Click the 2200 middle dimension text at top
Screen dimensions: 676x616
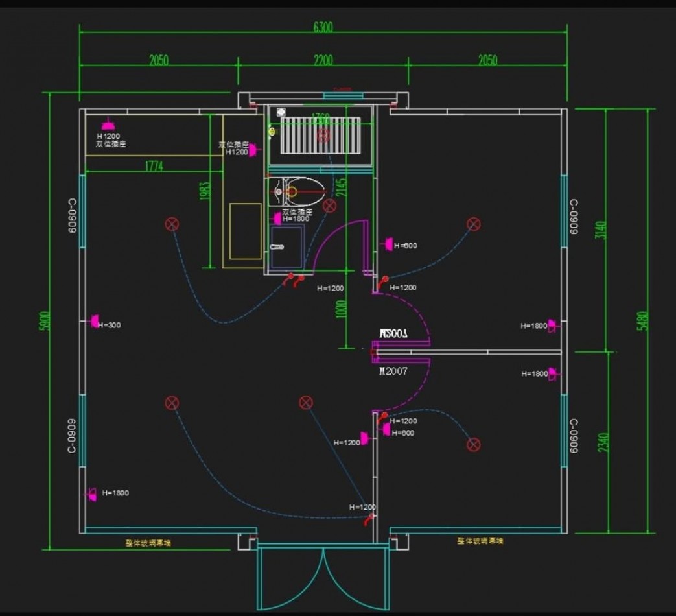(x=323, y=60)
